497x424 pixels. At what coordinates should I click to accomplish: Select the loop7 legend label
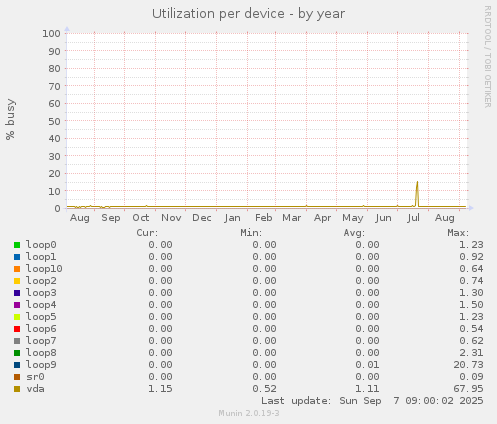point(41,341)
